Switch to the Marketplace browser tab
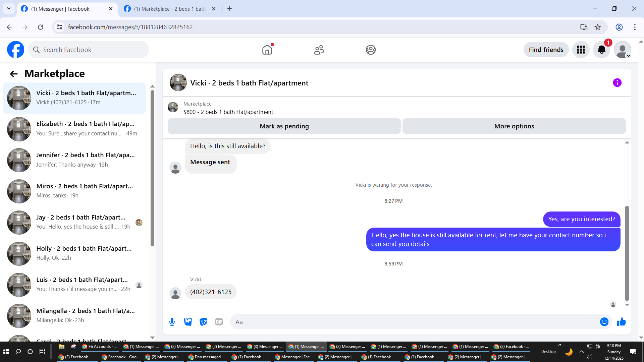 [x=169, y=9]
